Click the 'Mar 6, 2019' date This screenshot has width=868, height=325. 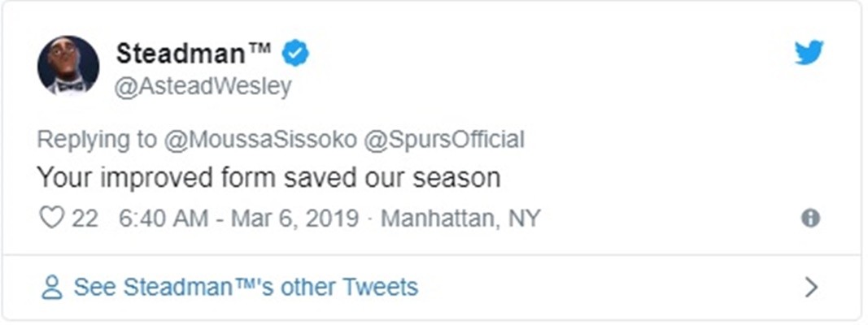point(294,218)
